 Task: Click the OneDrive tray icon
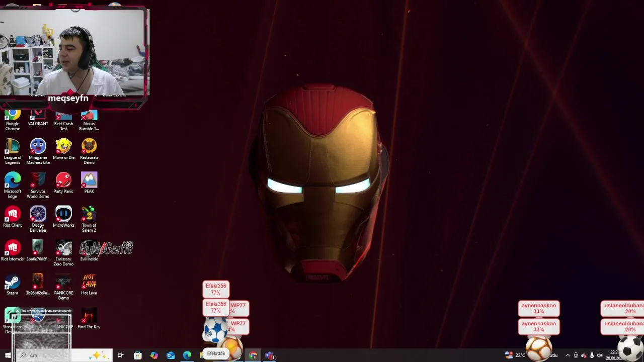[x=584, y=355]
